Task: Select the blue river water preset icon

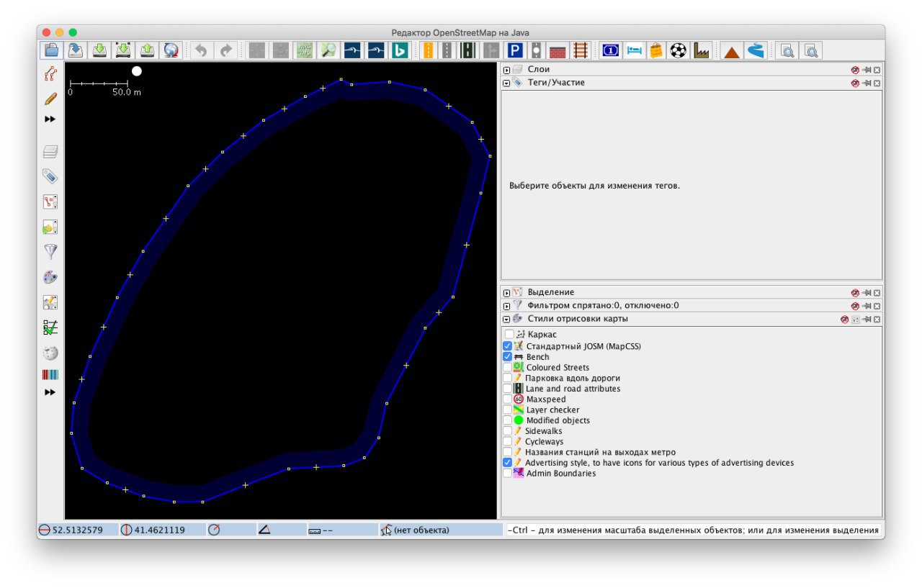Action: coord(755,50)
